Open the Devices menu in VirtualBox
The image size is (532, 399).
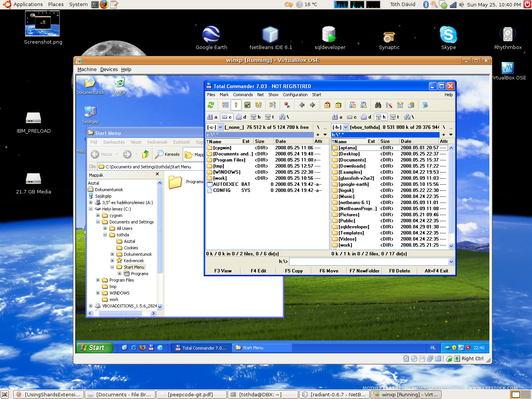[109, 70]
